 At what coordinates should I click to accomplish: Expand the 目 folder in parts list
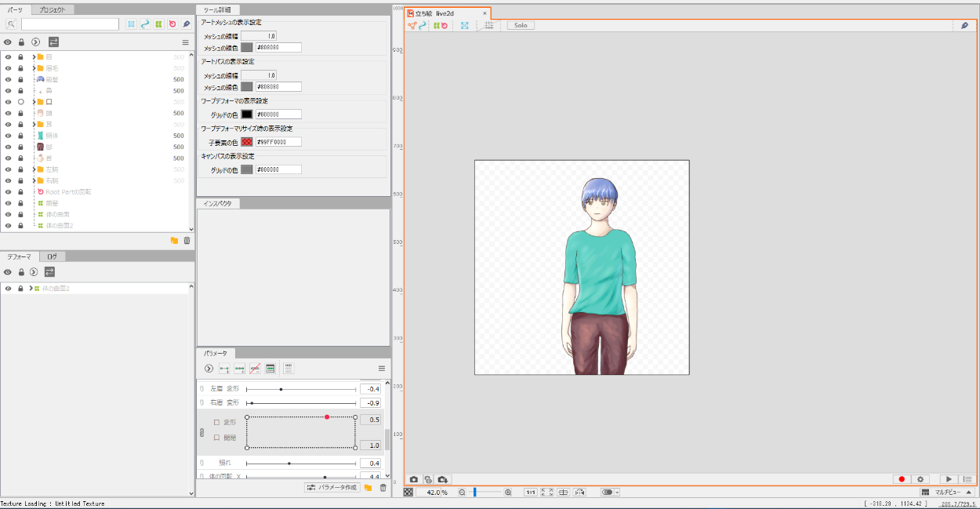click(33, 57)
